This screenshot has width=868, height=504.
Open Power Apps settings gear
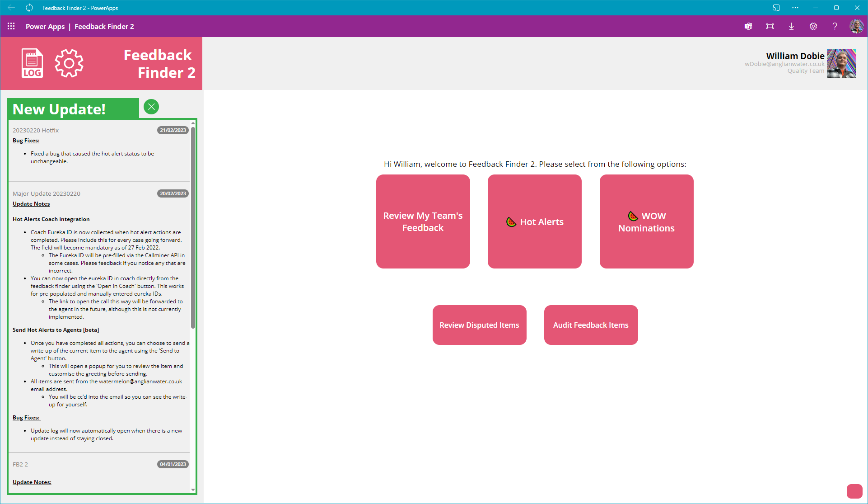[x=813, y=26]
